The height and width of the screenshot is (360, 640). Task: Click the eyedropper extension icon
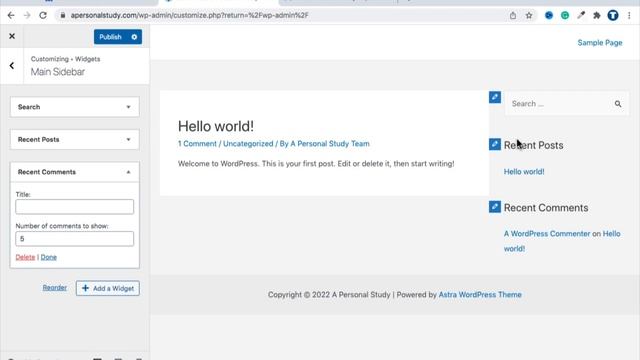[581, 16]
